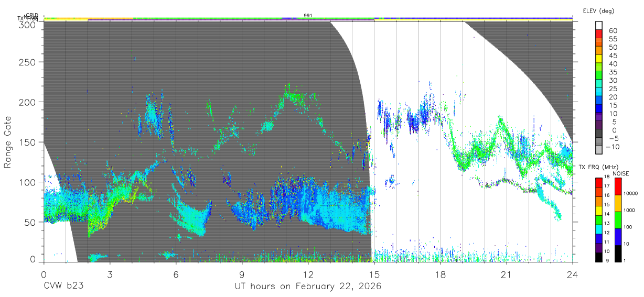Select the red top segment of the TX FRQ bar

(x=598, y=182)
